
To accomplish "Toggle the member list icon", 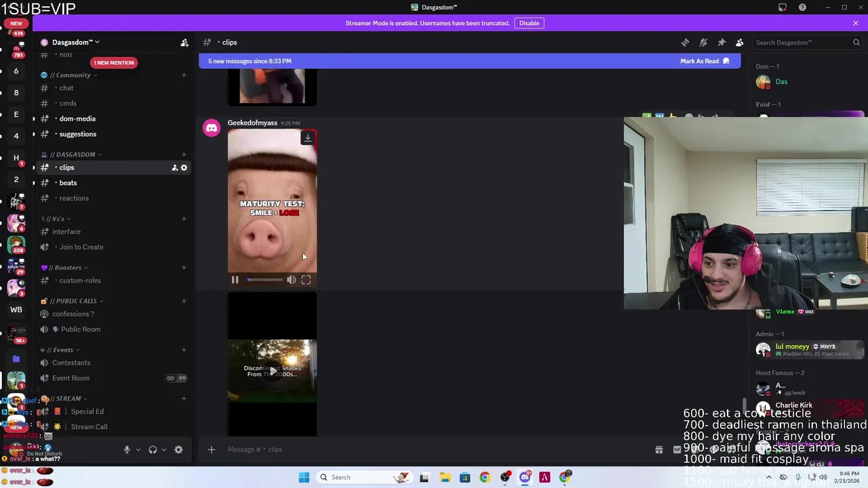I will (x=740, y=43).
